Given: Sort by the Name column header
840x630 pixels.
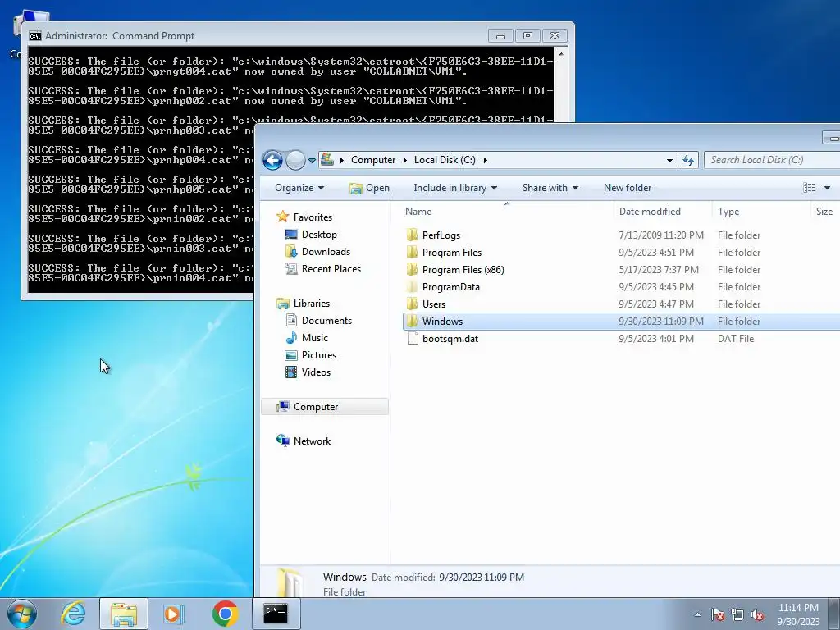Looking at the screenshot, I should (x=507, y=211).
